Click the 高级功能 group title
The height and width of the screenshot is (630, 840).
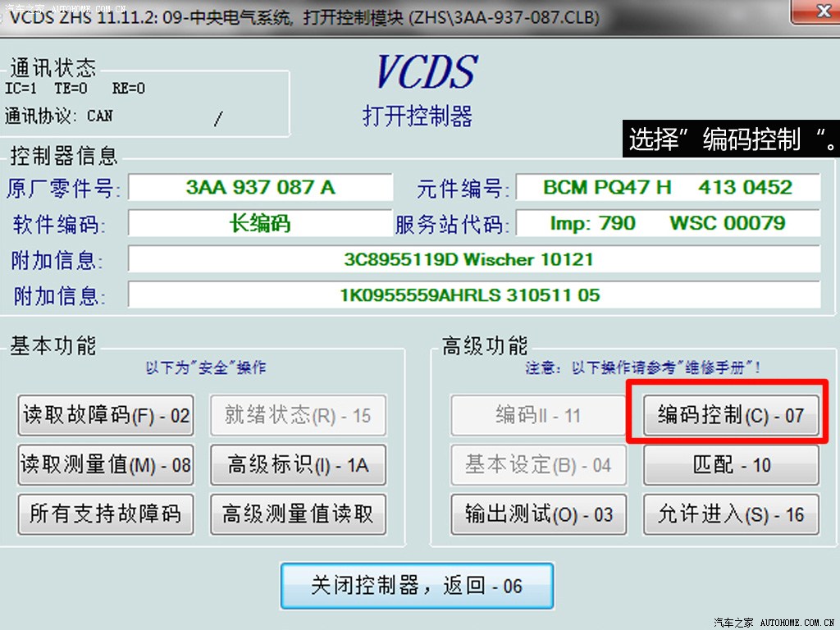(485, 345)
